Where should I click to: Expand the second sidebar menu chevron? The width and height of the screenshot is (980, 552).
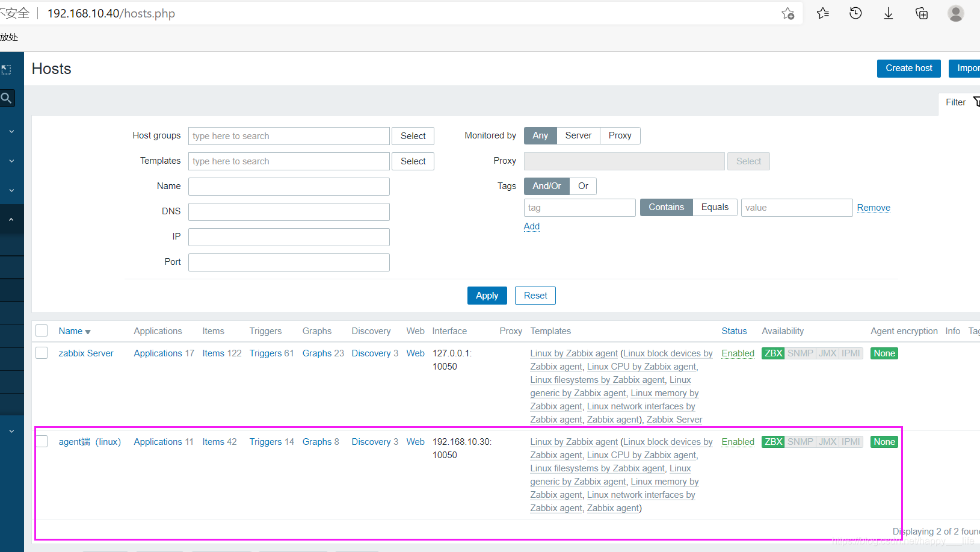point(11,161)
